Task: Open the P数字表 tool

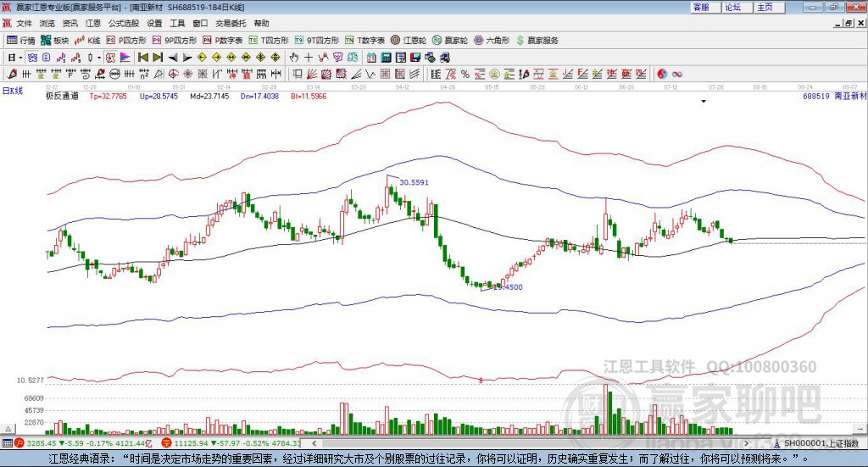Action: [x=223, y=41]
